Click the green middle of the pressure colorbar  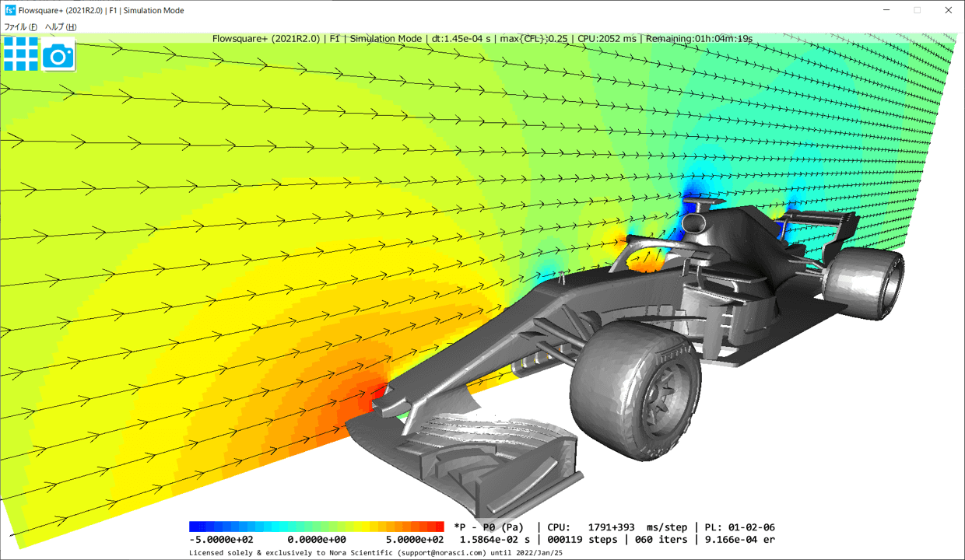[x=317, y=527]
